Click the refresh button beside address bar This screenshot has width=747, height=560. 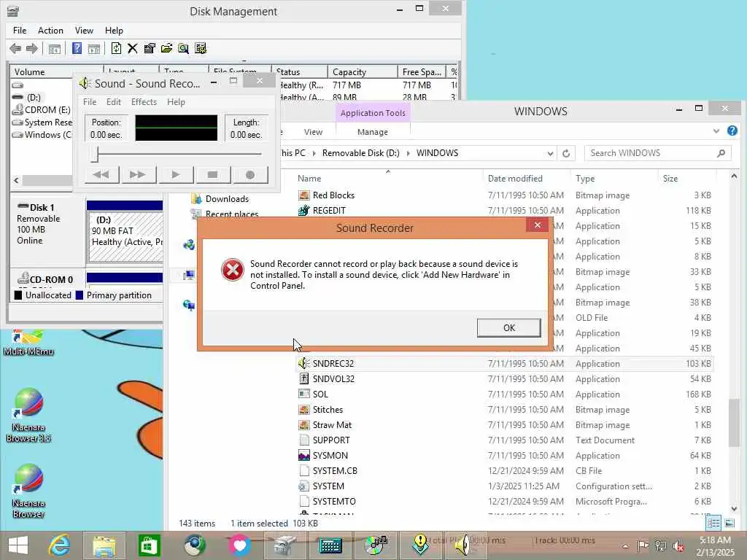coord(566,153)
